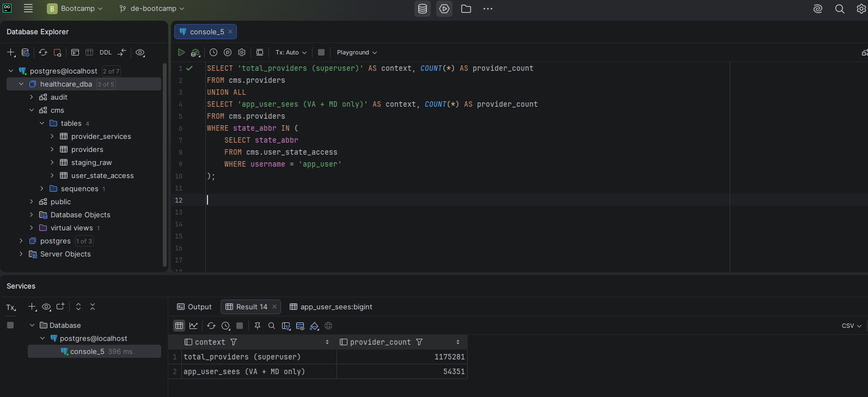Click the Find magnifier in the results toolbar

272,326
